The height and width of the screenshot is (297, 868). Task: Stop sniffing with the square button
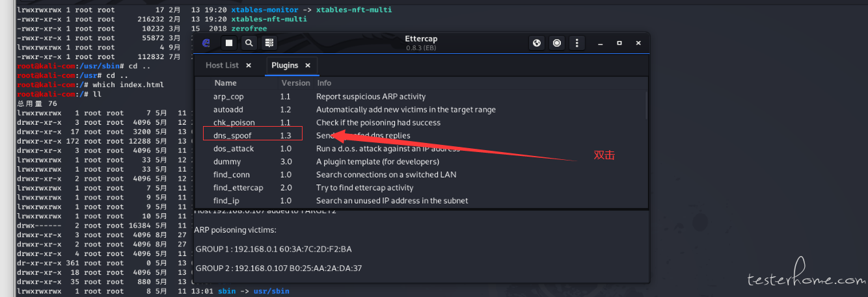pos(229,44)
